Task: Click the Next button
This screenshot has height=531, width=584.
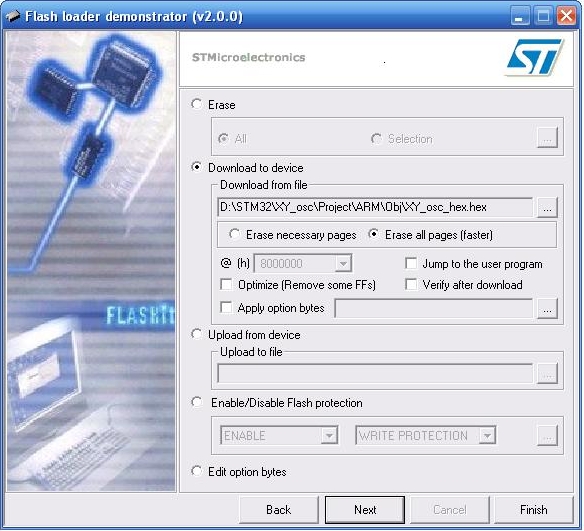Action: tap(365, 509)
